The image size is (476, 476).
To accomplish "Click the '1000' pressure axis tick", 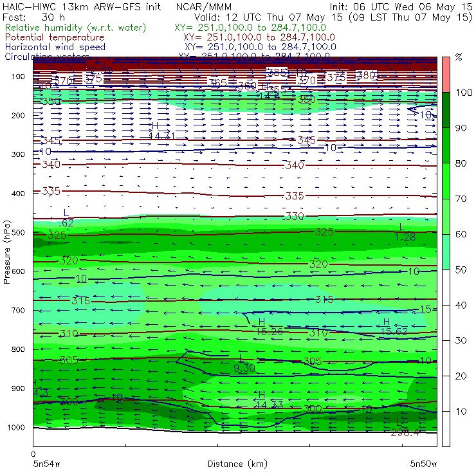I will tap(16, 427).
